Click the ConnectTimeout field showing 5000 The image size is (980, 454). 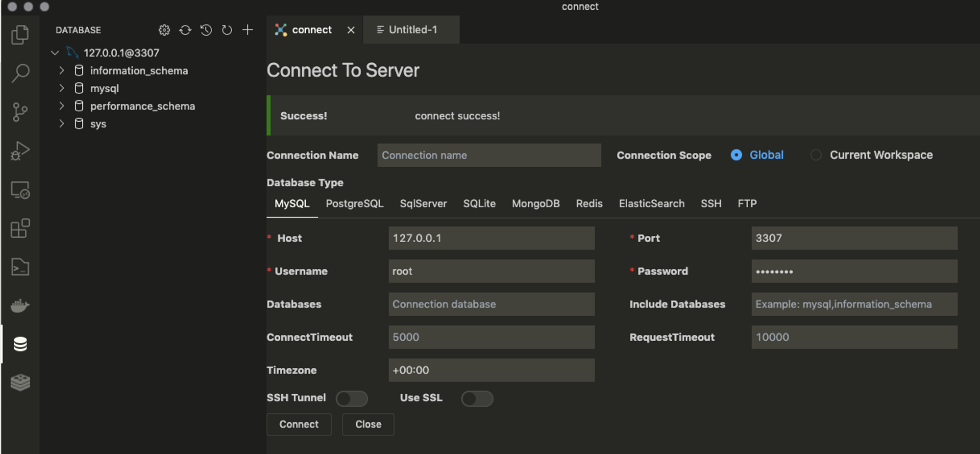pos(491,337)
